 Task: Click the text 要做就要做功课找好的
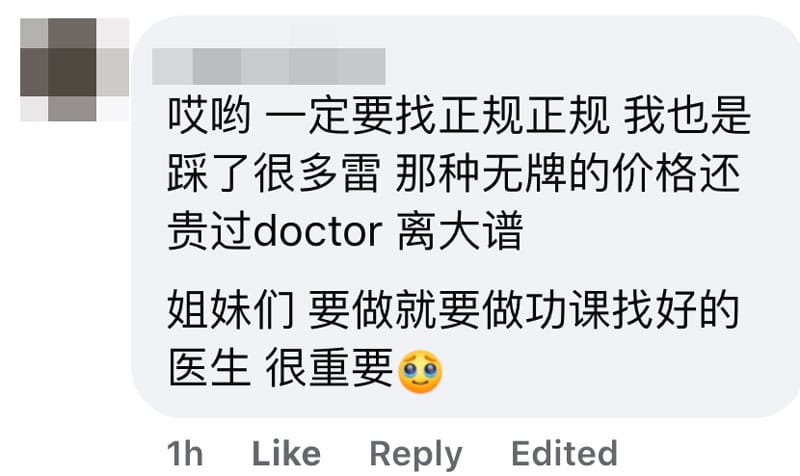pos(524,310)
